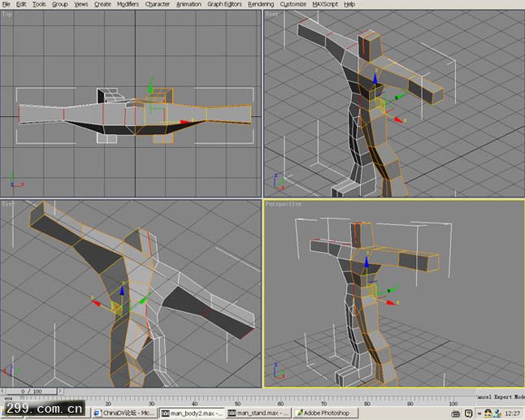
Task: Click the blue Z axis arrow in the Perspective viewport
Action: point(367,262)
